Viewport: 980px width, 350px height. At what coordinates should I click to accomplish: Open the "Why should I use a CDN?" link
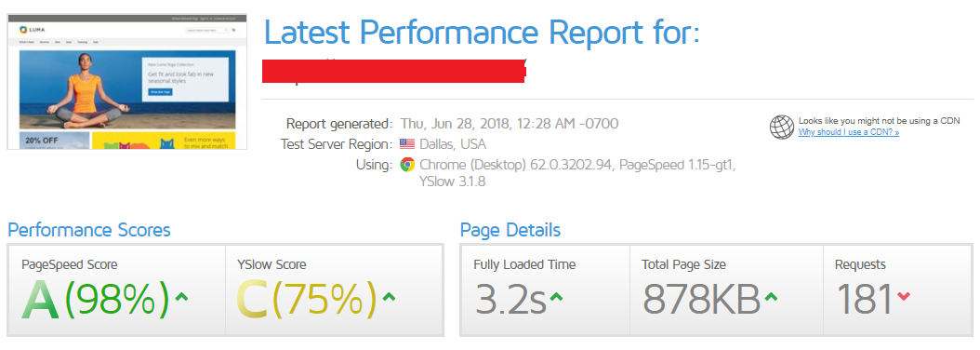point(849,133)
